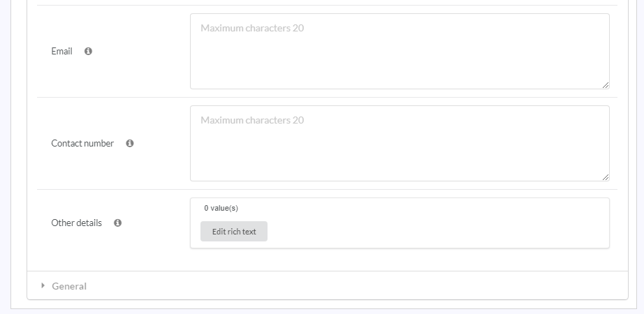
Task: Click the Contact number info icon
Action: tap(130, 143)
